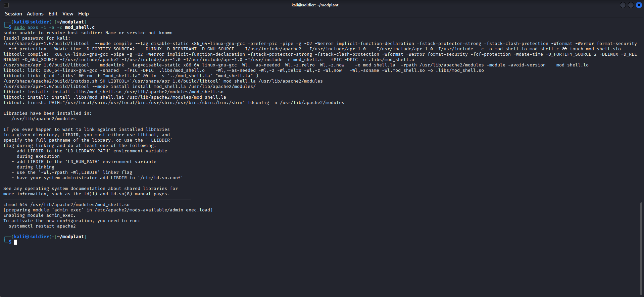Click the empty command prompt cursor at the bottom
This screenshot has width=644, height=297.
(15, 242)
